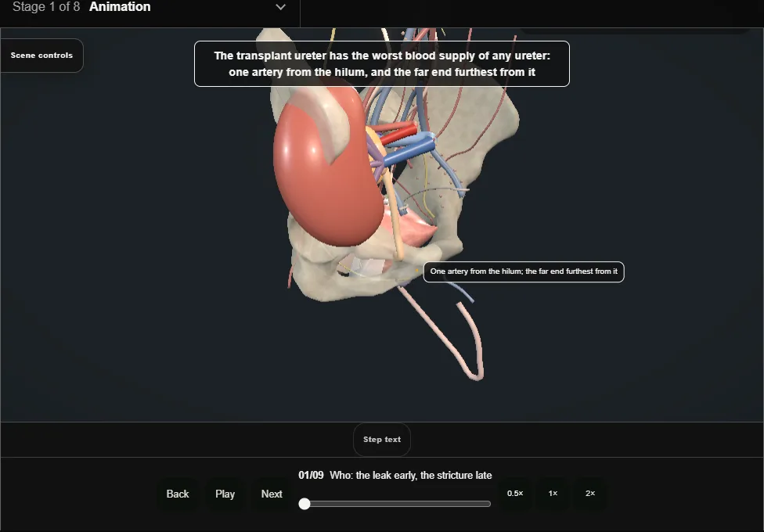This screenshot has width=764, height=532.
Task: Click the chevron arrow beside Animation
Action: click(281, 7)
